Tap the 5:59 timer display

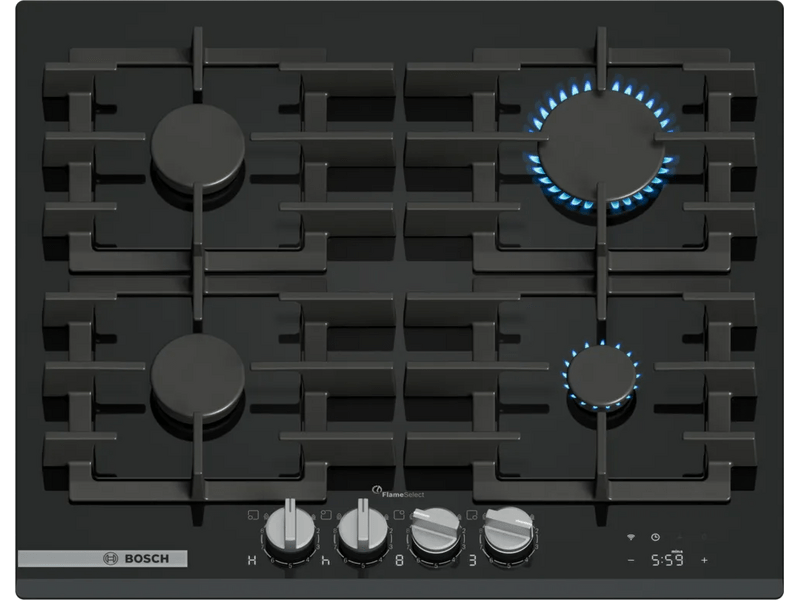click(x=667, y=560)
